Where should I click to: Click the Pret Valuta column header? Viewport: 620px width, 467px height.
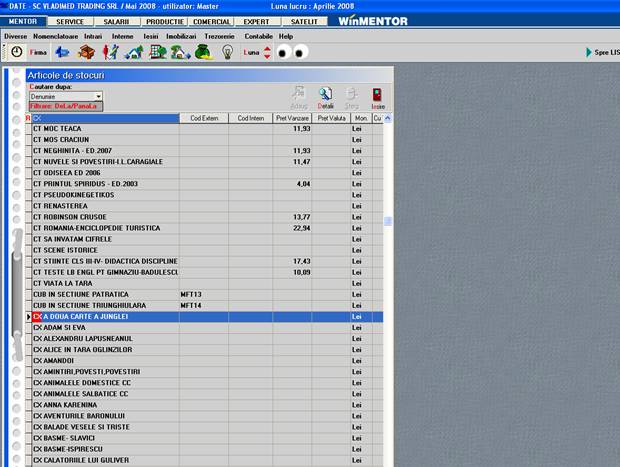331,118
